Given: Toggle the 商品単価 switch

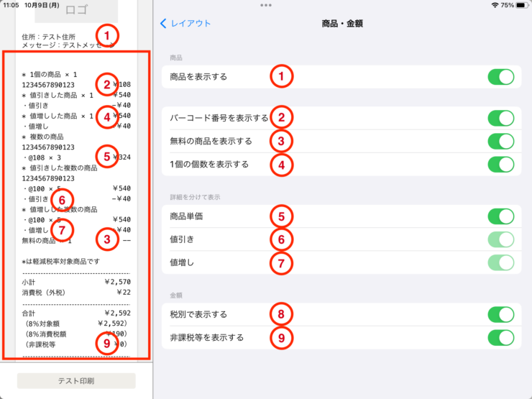Looking at the screenshot, I should pos(501,216).
